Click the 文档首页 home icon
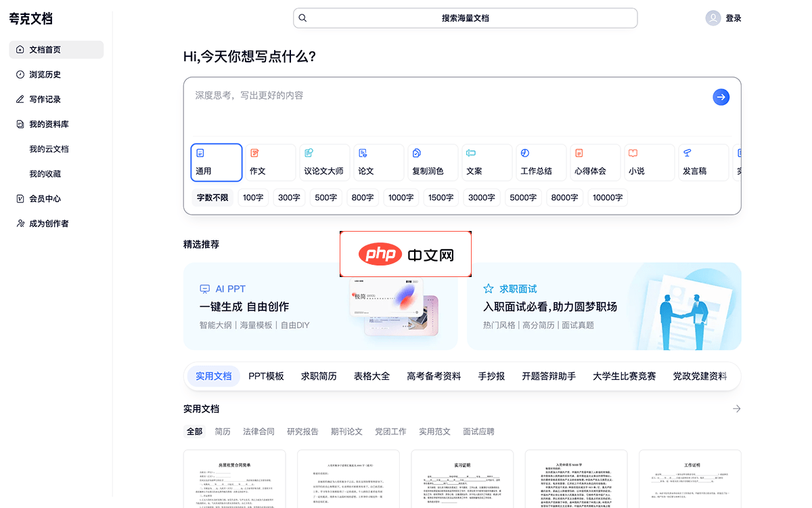The width and height of the screenshot is (812, 508). [x=20, y=49]
